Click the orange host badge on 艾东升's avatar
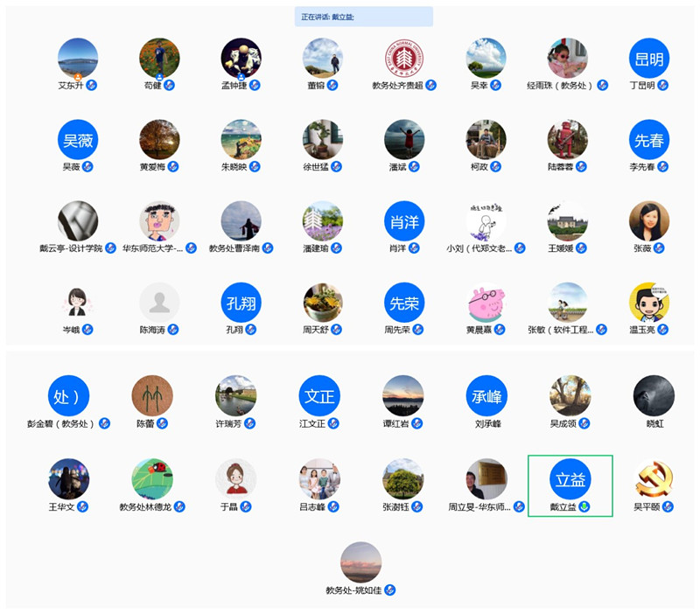Screen dimensions: 700x614 77,77
